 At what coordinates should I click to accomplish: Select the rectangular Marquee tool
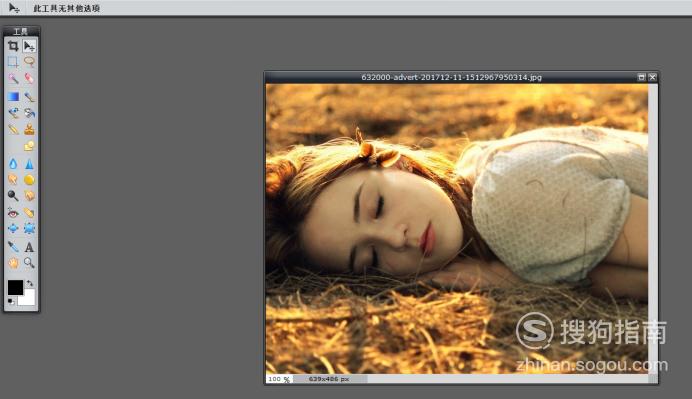click(13, 61)
